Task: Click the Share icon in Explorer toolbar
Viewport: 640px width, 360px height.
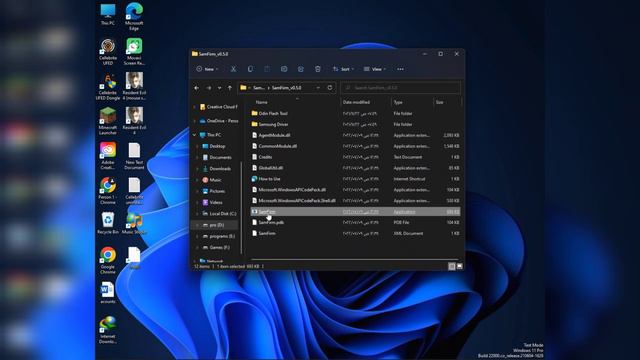Action: [x=301, y=69]
